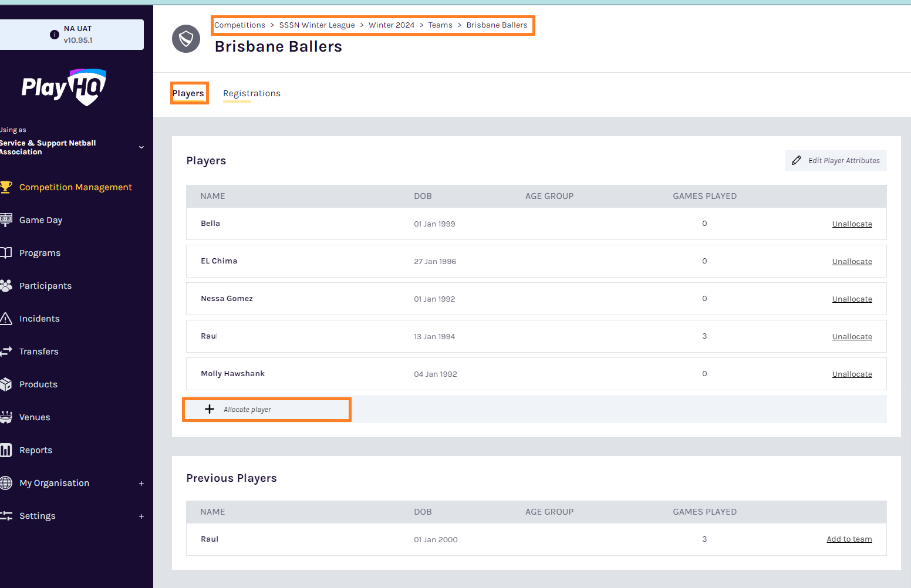Go to the Winter 2024 breadcrumb
Viewport: 911px width, 588px height.
pos(392,25)
